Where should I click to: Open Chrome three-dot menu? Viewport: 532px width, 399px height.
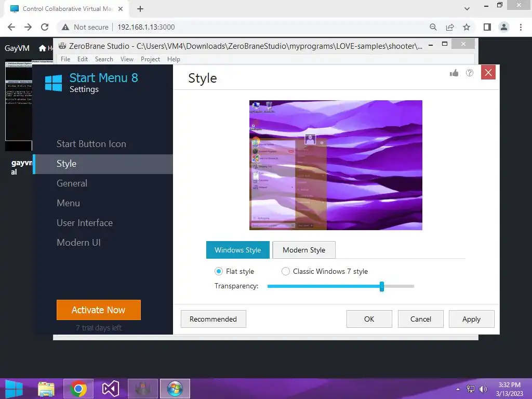point(521,27)
